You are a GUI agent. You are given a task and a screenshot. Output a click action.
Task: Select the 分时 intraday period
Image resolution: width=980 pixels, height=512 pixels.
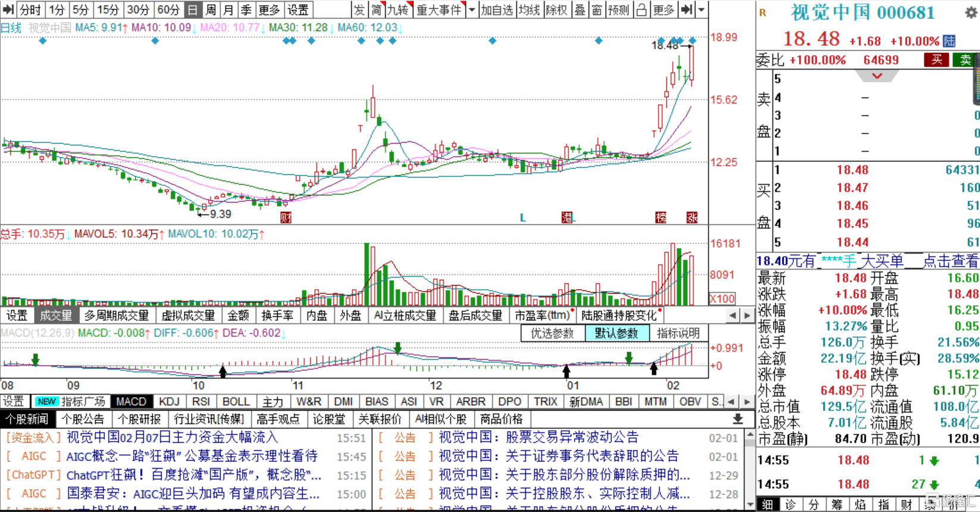(30, 10)
